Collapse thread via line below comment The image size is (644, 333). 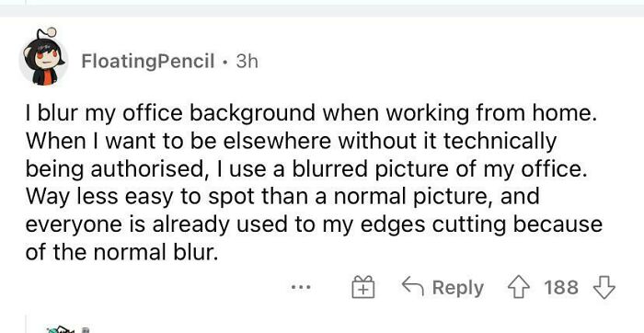click(27, 324)
